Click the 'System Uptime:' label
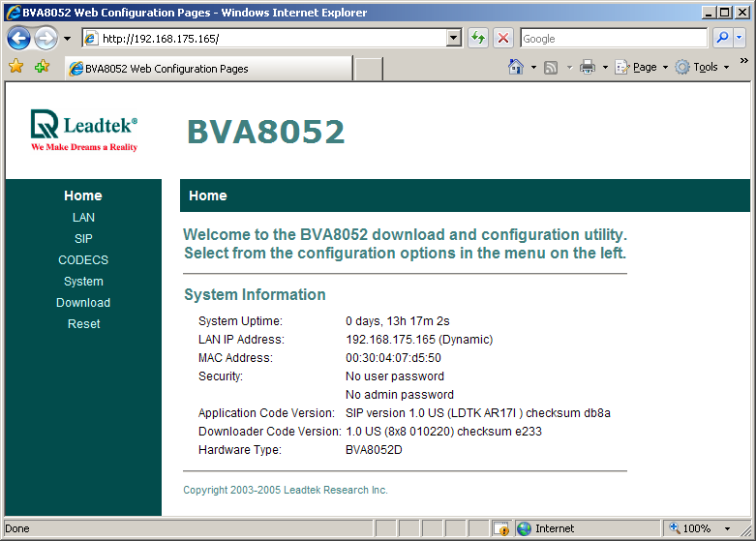The width and height of the screenshot is (756, 541). 240,321
